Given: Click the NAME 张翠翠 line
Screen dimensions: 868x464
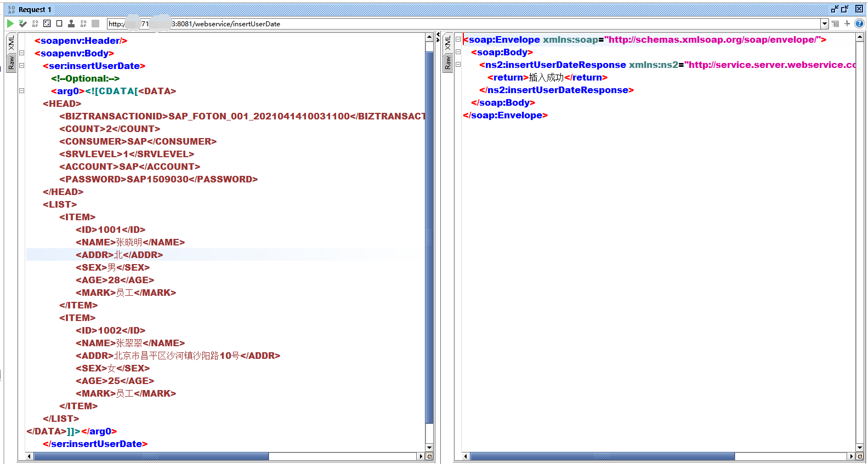Looking at the screenshot, I should (x=131, y=343).
